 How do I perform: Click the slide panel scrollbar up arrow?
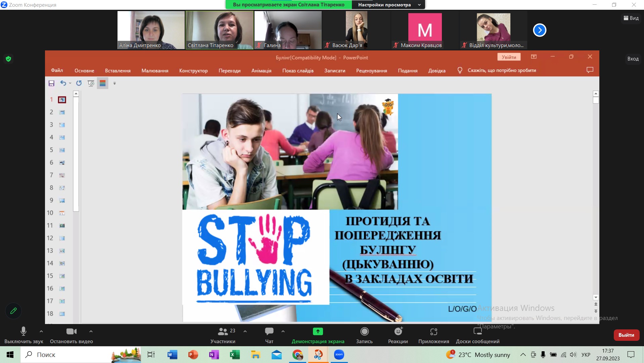tap(76, 94)
